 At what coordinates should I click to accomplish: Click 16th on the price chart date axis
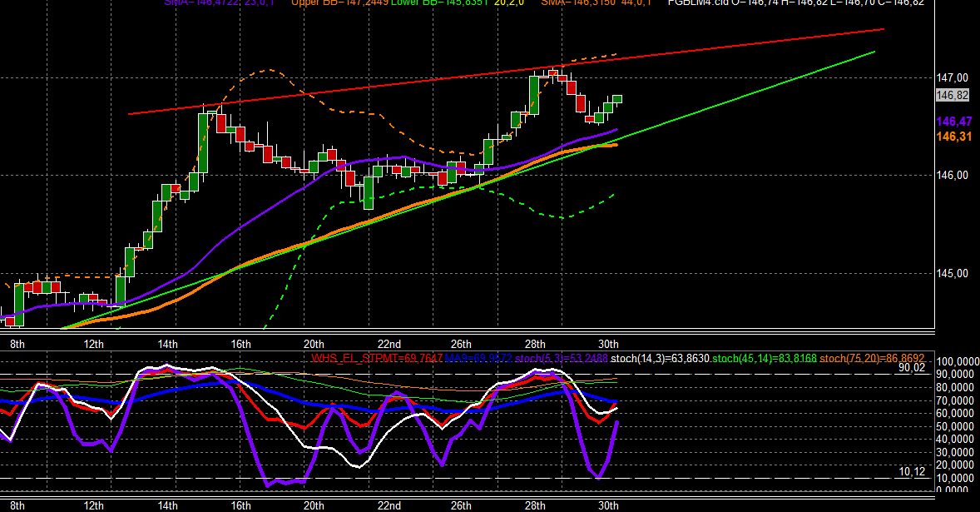[240, 344]
